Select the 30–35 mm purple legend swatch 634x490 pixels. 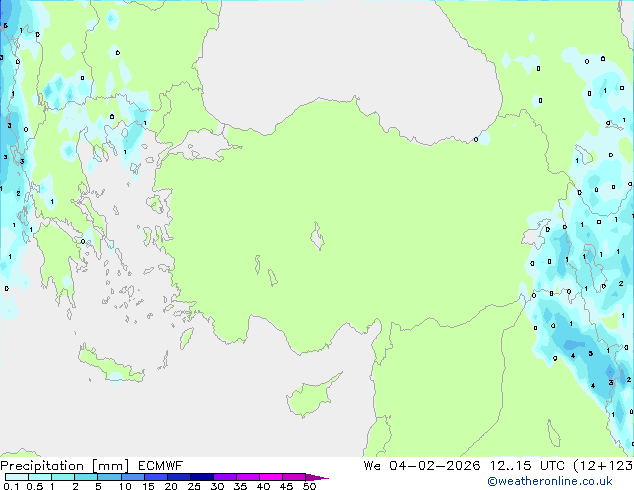coord(224,477)
